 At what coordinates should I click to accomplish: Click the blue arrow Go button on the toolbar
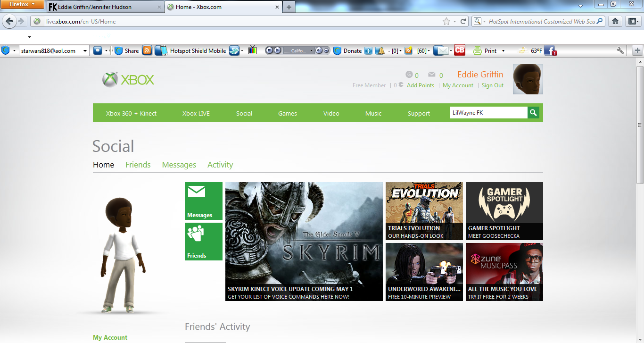point(98,50)
